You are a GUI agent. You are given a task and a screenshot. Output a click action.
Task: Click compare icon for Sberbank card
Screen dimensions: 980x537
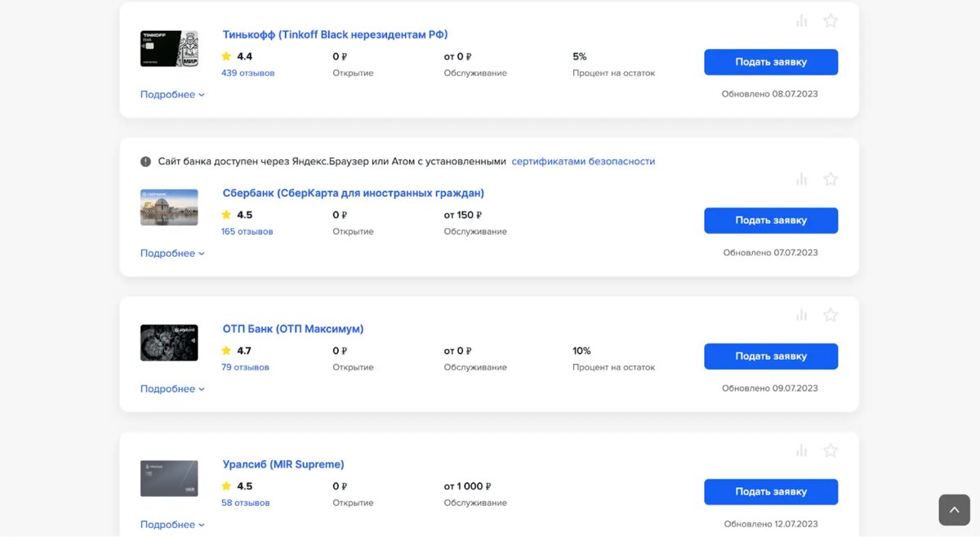point(802,179)
